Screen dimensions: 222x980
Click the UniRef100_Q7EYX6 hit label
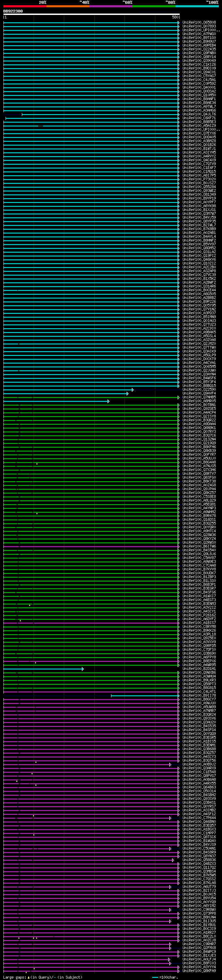coord(199,133)
